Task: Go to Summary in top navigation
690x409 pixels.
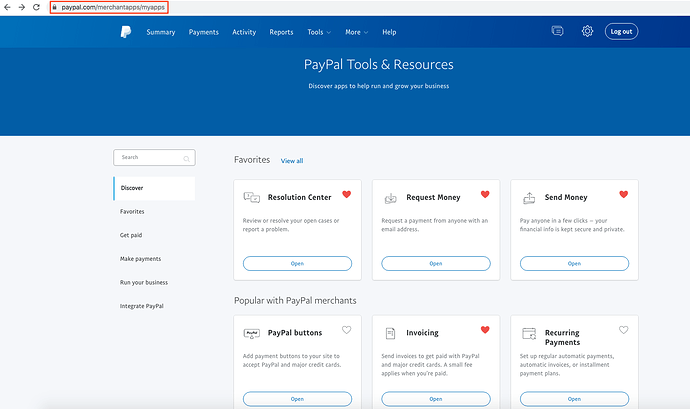Action: pyautogui.click(x=161, y=32)
